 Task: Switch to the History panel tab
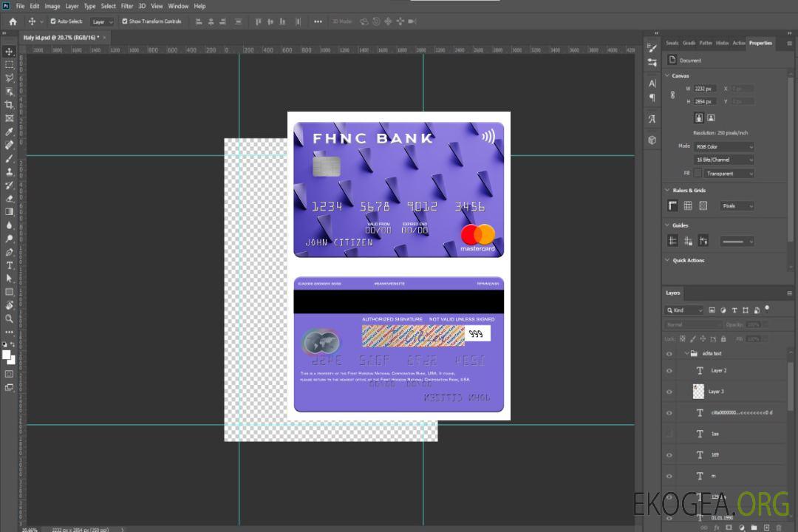click(722, 43)
